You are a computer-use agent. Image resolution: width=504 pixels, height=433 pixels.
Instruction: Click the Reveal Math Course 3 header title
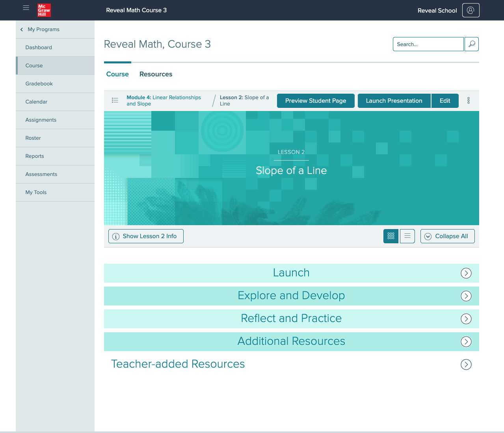pyautogui.click(x=136, y=10)
